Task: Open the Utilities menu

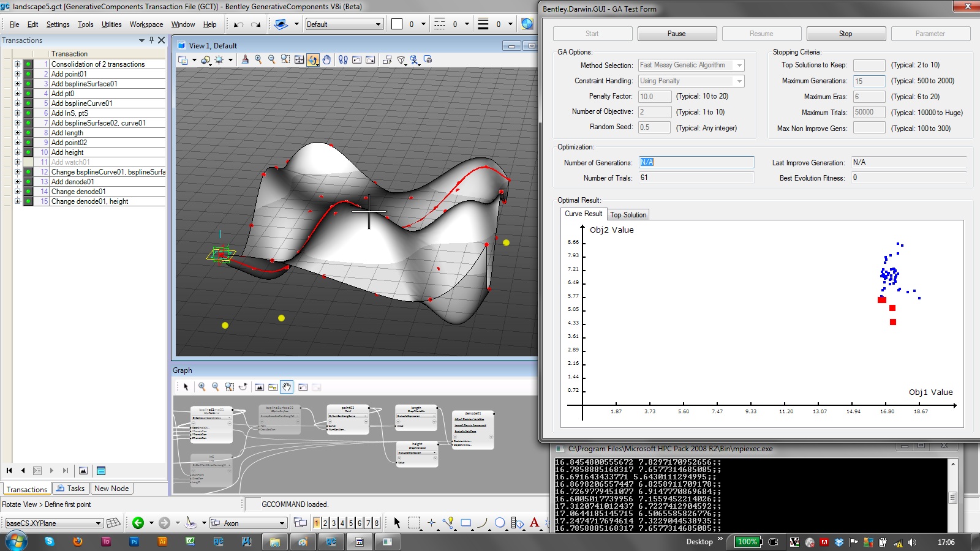Action: [x=111, y=24]
